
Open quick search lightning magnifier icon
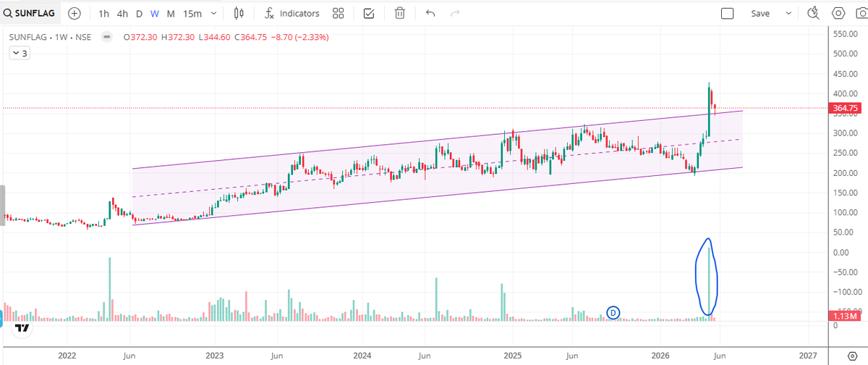814,13
